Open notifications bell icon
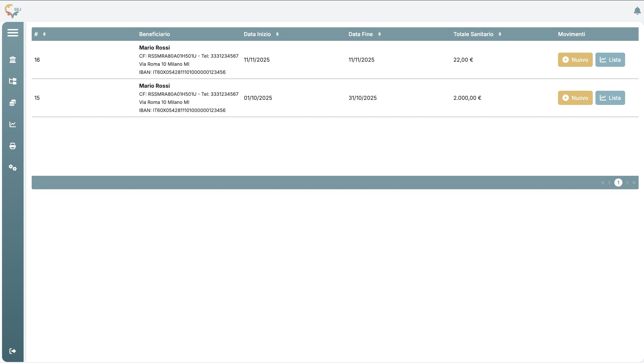The height and width of the screenshot is (363, 644). point(637,11)
